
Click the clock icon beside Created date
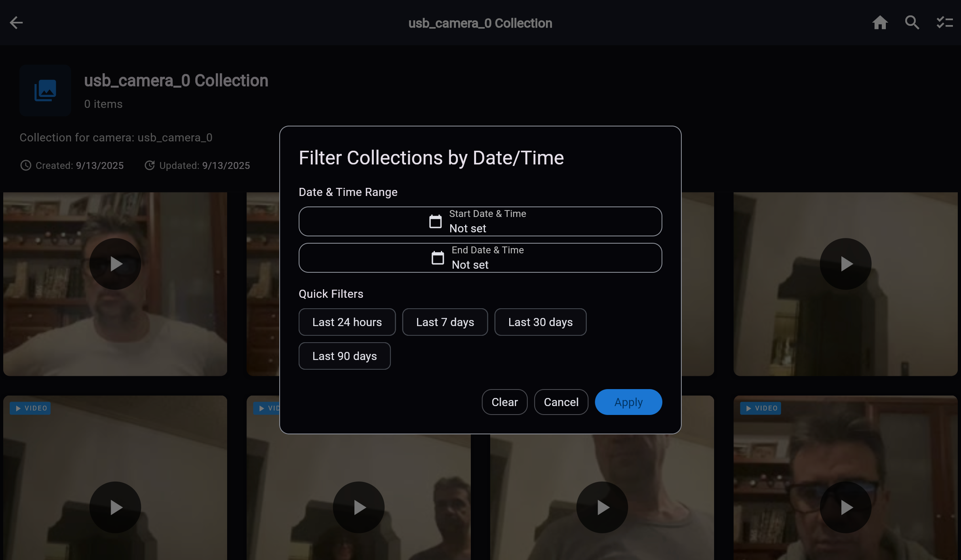[25, 165]
